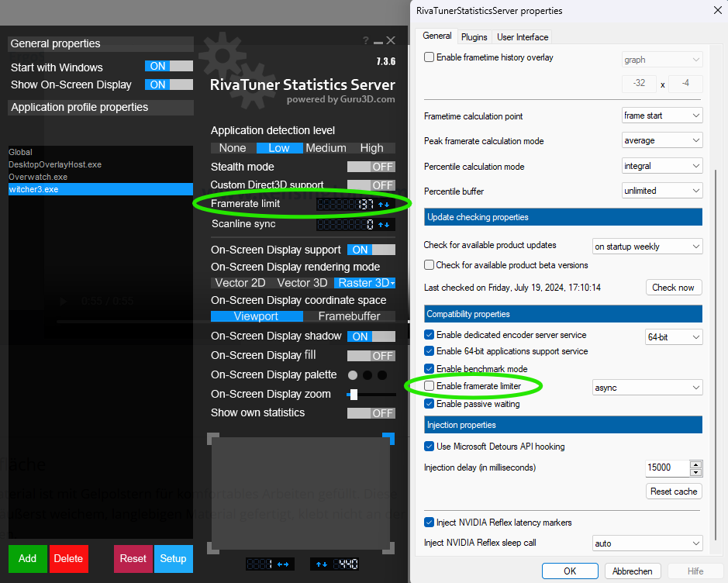Switch to the User Interface tab
728x583 pixels.
pyautogui.click(x=523, y=37)
